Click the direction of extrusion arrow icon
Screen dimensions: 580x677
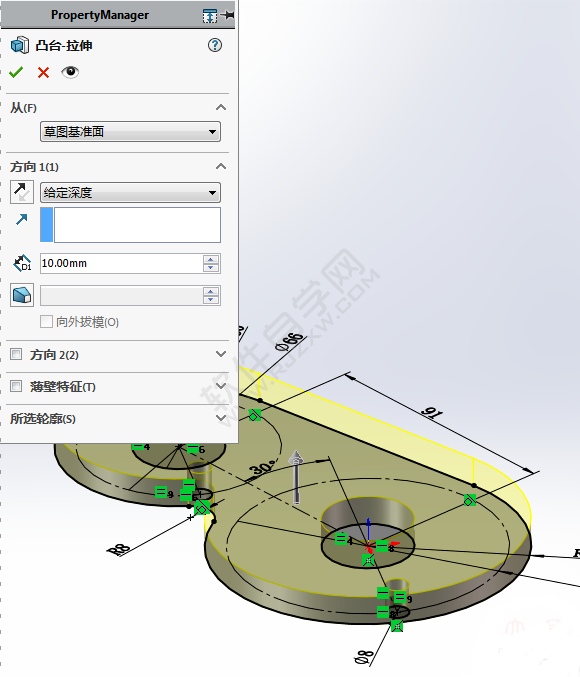pyautogui.click(x=22, y=219)
